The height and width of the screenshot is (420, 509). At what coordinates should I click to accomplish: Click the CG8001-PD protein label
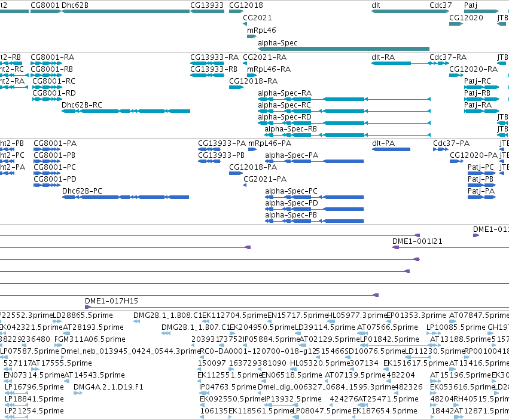point(55,179)
